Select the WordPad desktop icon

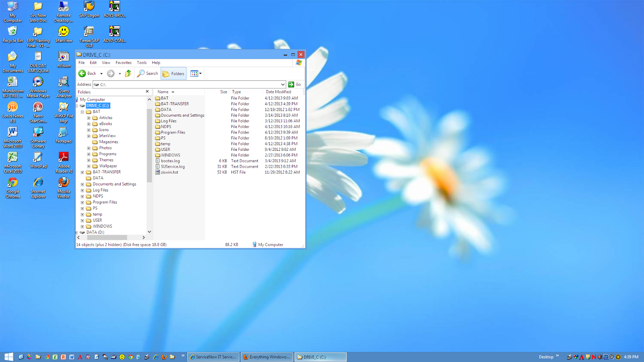pyautogui.click(x=38, y=160)
